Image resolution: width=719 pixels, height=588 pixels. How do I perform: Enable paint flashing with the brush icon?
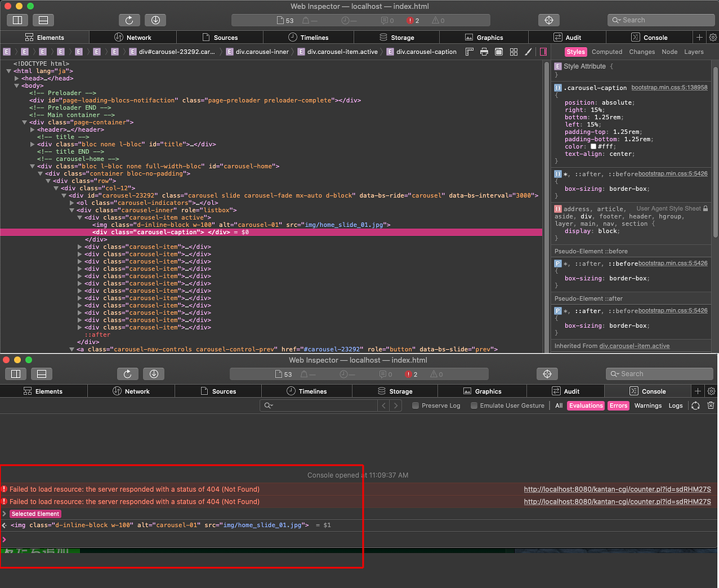(x=529, y=52)
